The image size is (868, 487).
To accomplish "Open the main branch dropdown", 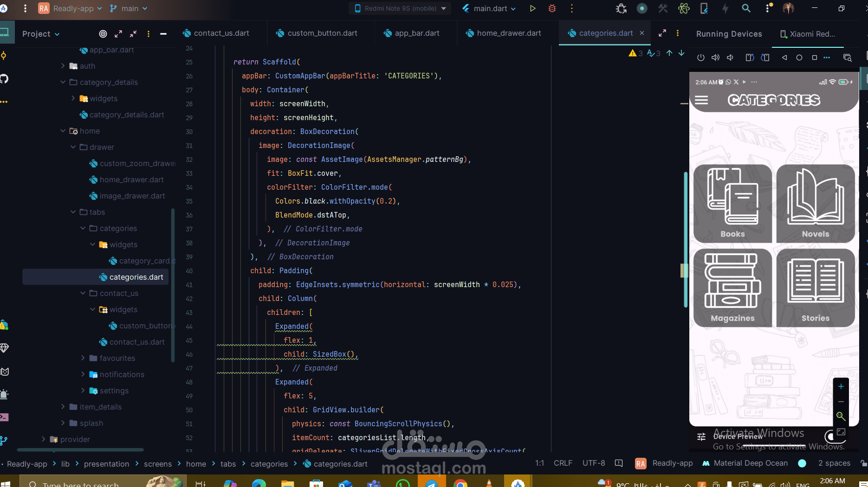I will click(129, 8).
